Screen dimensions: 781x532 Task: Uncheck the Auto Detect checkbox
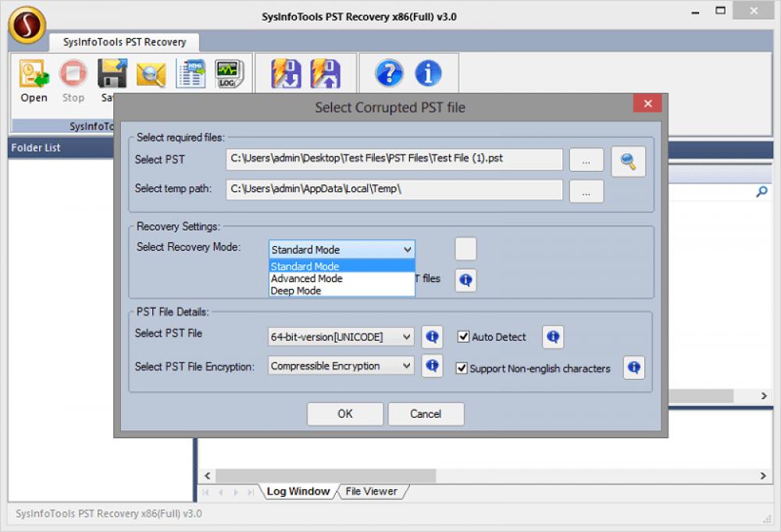[463, 337]
